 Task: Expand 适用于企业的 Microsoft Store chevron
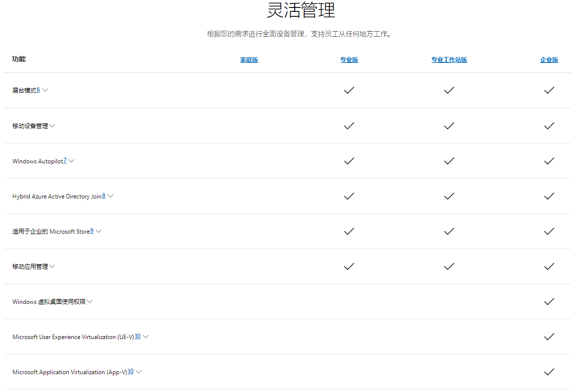(99, 232)
